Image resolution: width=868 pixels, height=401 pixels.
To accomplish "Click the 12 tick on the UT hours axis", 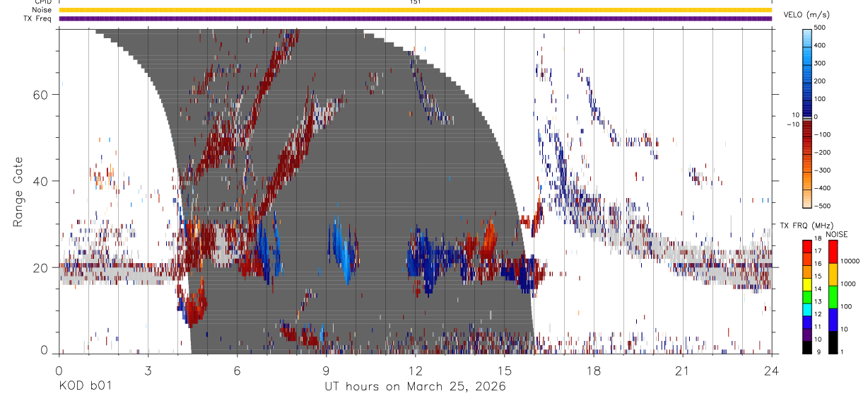I will click(x=416, y=371).
